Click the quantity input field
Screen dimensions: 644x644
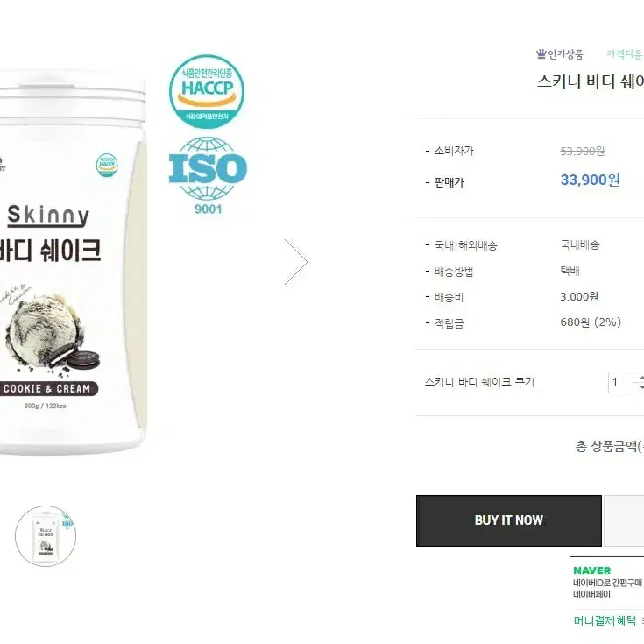[x=620, y=382]
